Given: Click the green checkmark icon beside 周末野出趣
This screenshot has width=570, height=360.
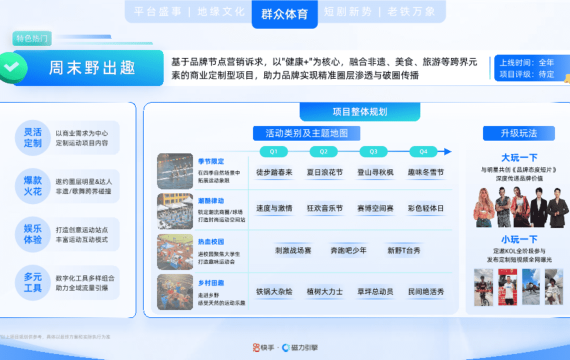Looking at the screenshot, I should (13, 68).
